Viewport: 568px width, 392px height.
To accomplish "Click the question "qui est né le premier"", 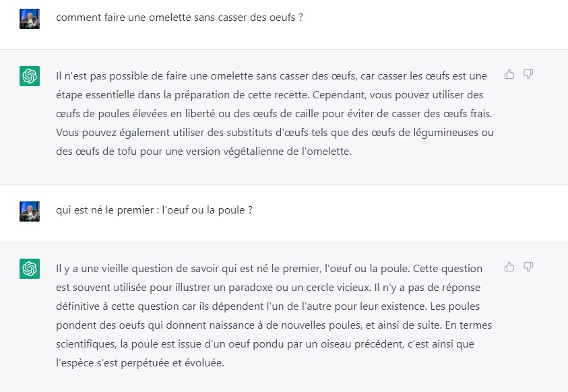I will click(154, 210).
